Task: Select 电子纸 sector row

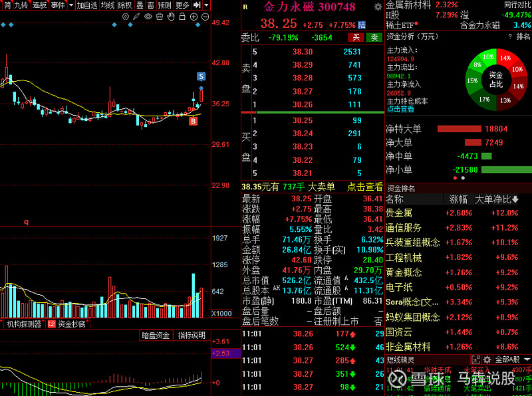Action: tap(458, 287)
